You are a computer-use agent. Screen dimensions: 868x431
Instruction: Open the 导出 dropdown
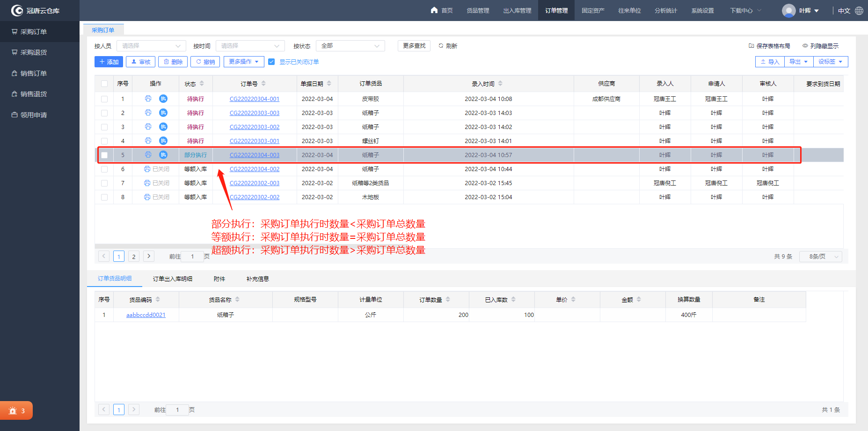click(x=799, y=62)
